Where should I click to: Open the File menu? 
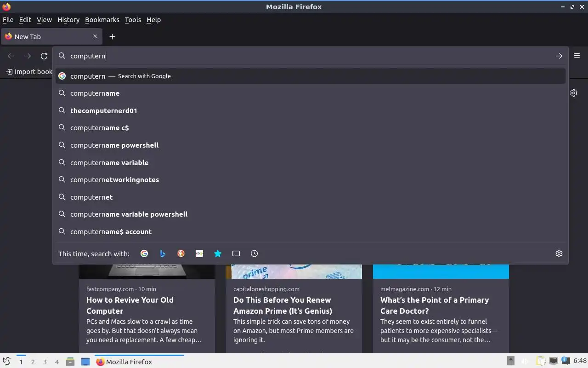click(x=8, y=20)
